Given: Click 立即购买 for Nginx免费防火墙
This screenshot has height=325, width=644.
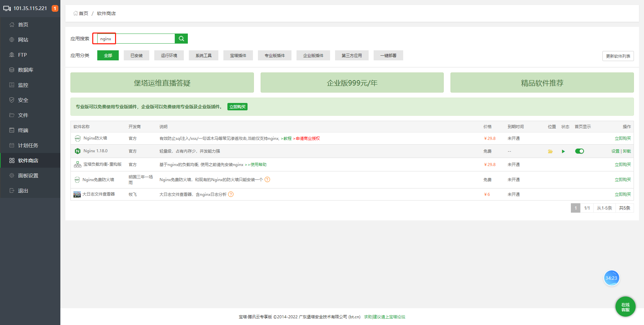Looking at the screenshot, I should pyautogui.click(x=623, y=180).
